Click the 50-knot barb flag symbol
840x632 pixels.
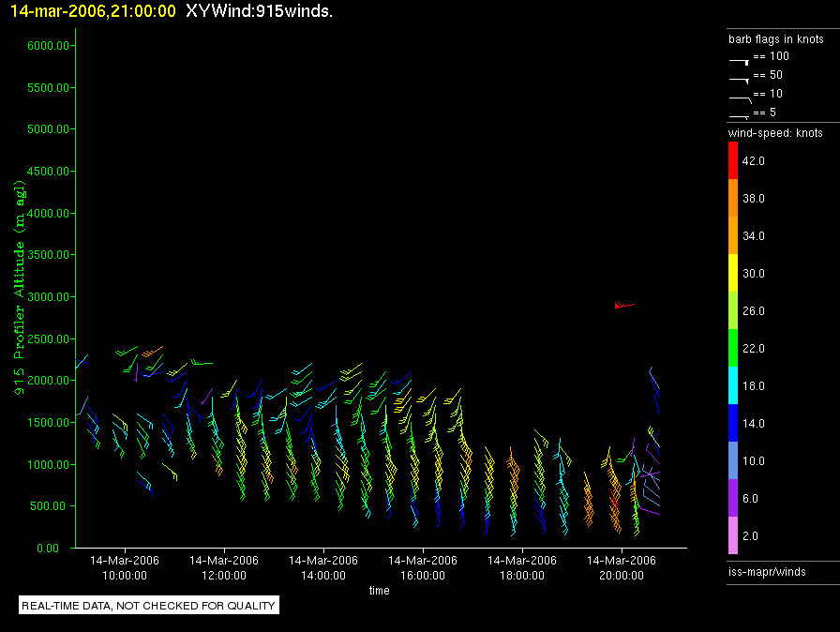(740, 78)
